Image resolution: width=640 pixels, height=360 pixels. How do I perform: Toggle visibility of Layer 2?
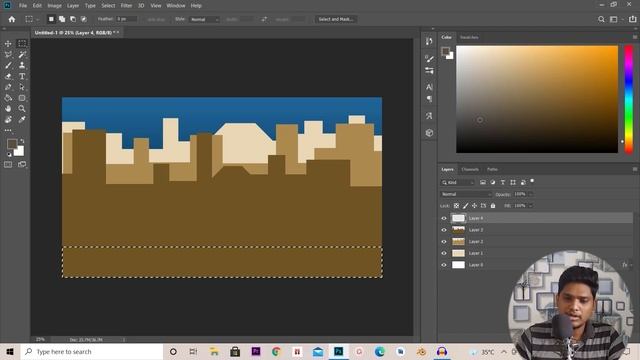444,242
